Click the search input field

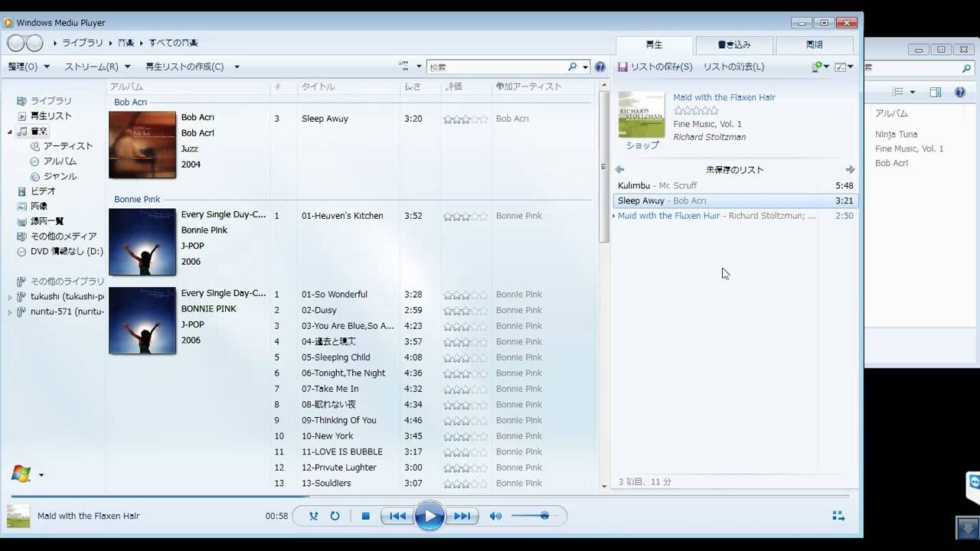click(x=498, y=67)
